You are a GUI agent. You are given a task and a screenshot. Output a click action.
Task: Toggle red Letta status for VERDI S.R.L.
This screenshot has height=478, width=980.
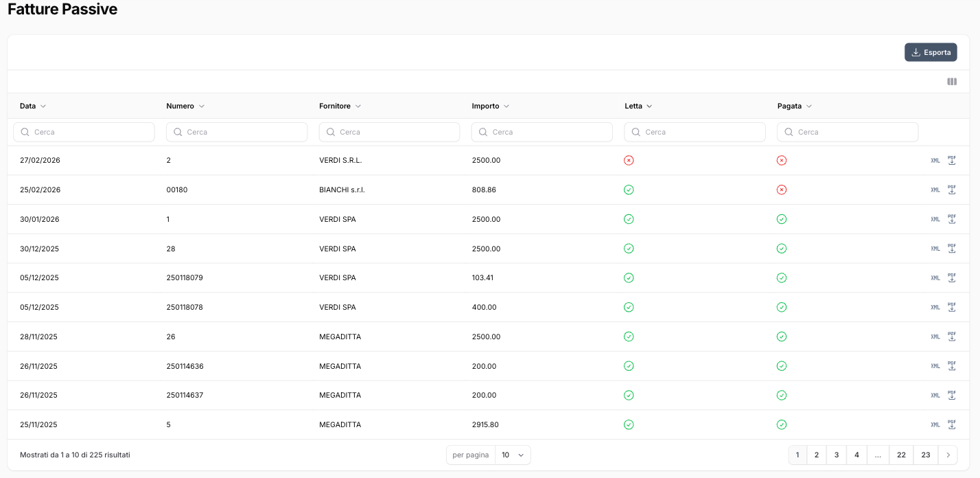(629, 160)
